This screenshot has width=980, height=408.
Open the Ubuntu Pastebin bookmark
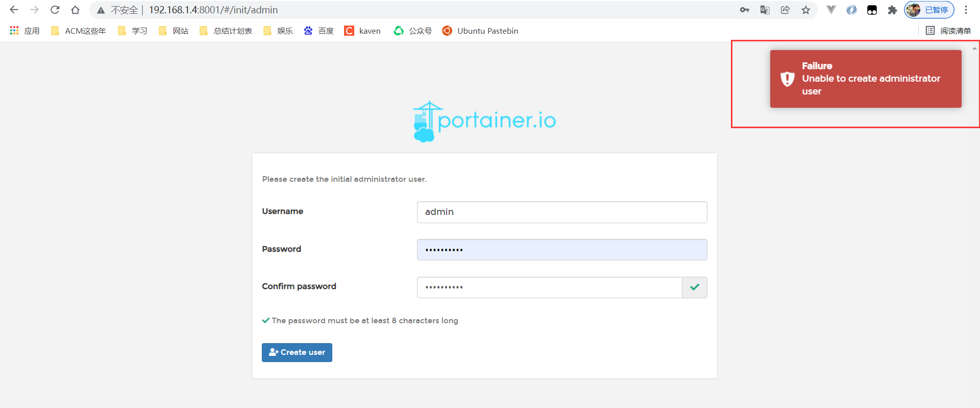(x=480, y=31)
